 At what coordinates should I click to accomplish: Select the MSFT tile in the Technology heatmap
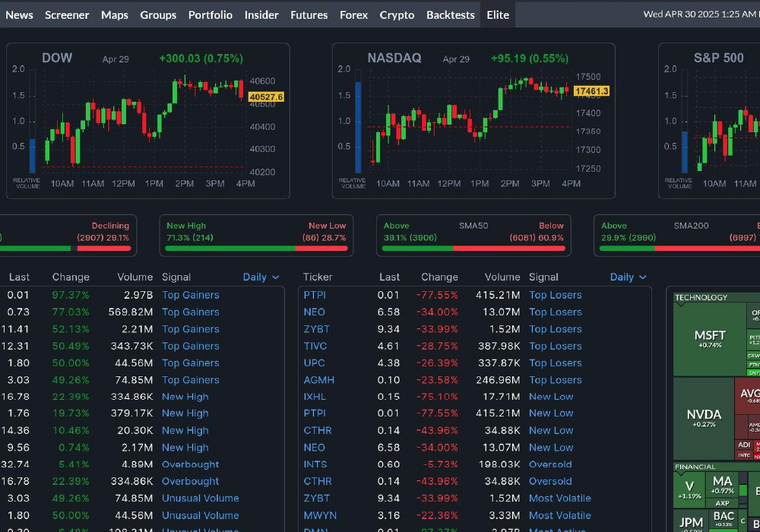click(x=709, y=339)
